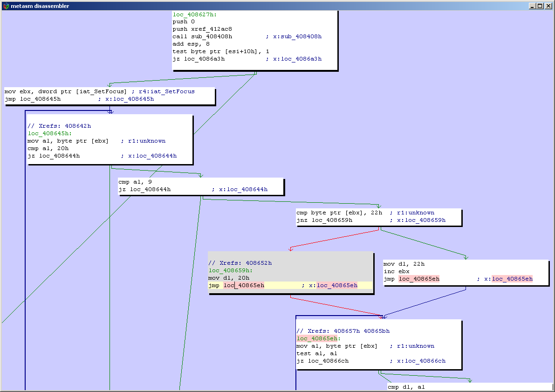Viewport: 555px width, 392px height.
Task: Click 'cmp al, 9' instruction
Action: (135, 182)
